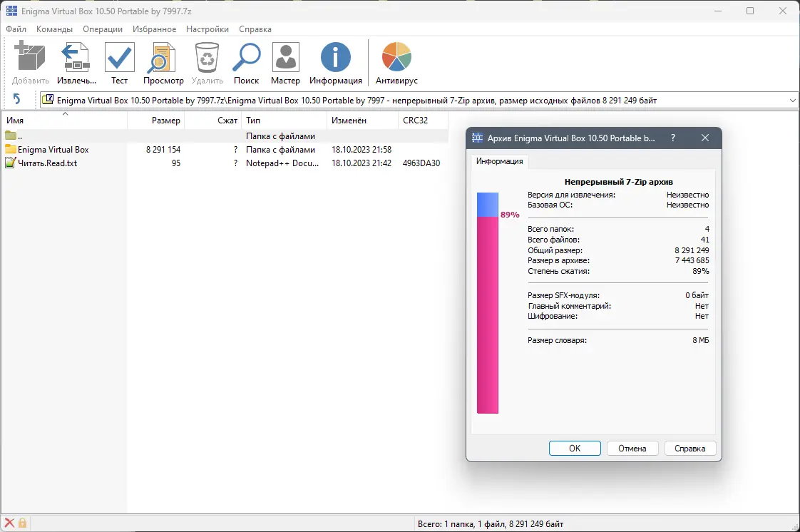Launch the Мастер wizard icon
The height and width of the screenshot is (532, 800).
(x=285, y=56)
